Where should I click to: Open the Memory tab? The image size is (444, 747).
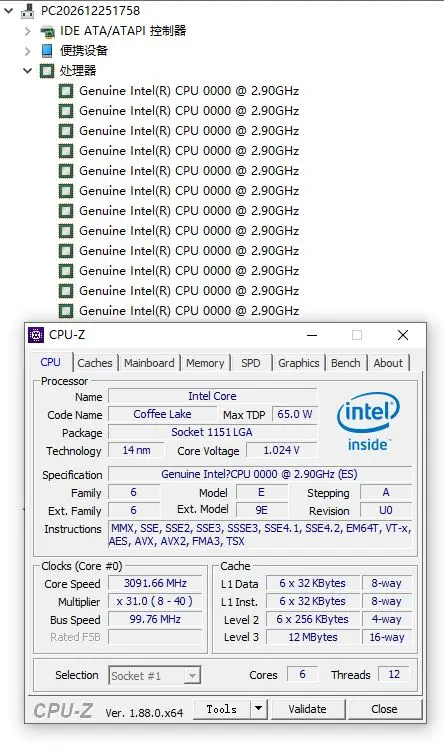tap(205, 363)
